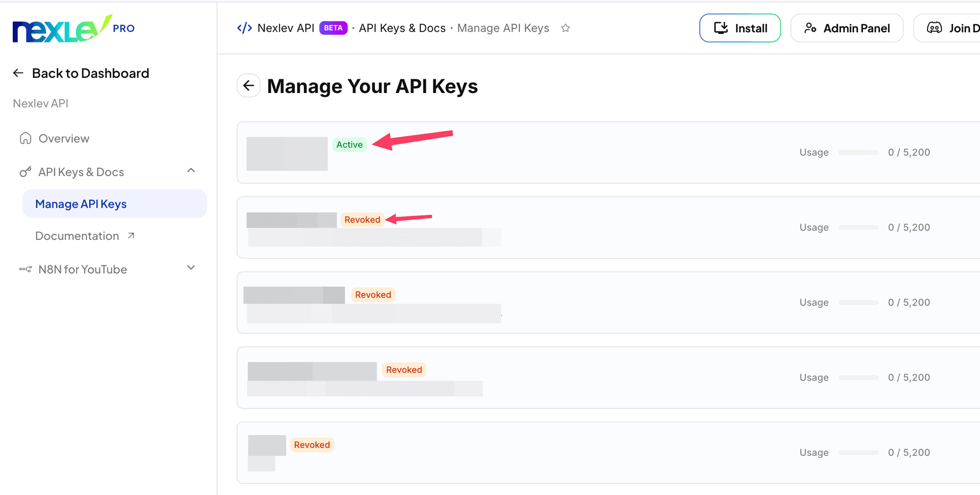Click the Revoked badge on the fifth key
The height and width of the screenshot is (495, 980).
tap(312, 445)
